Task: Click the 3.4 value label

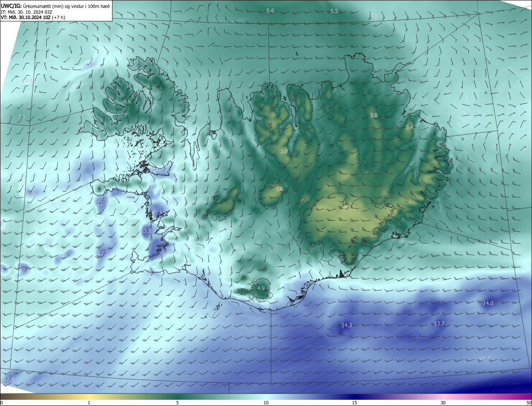Action: pyautogui.click(x=409, y=127)
